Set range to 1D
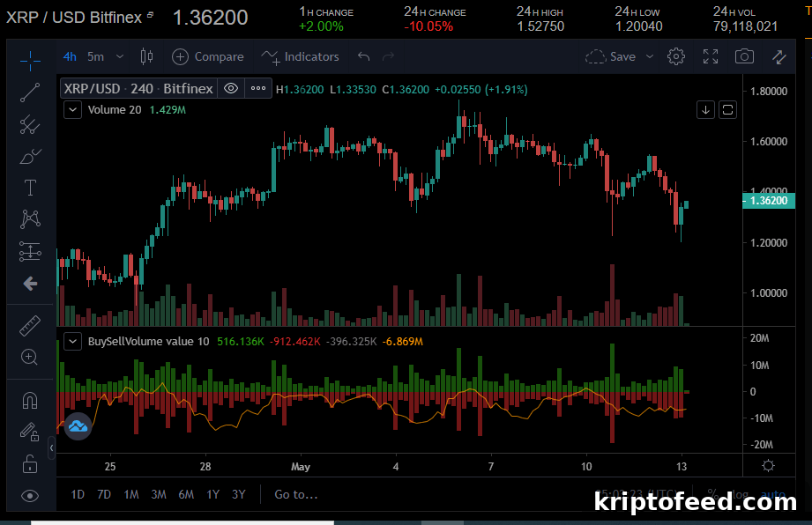 tap(78, 494)
